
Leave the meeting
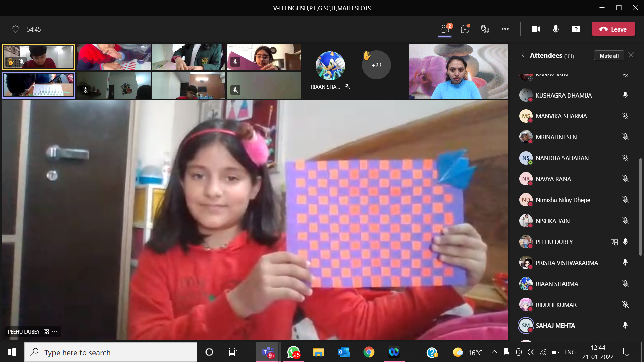point(613,29)
